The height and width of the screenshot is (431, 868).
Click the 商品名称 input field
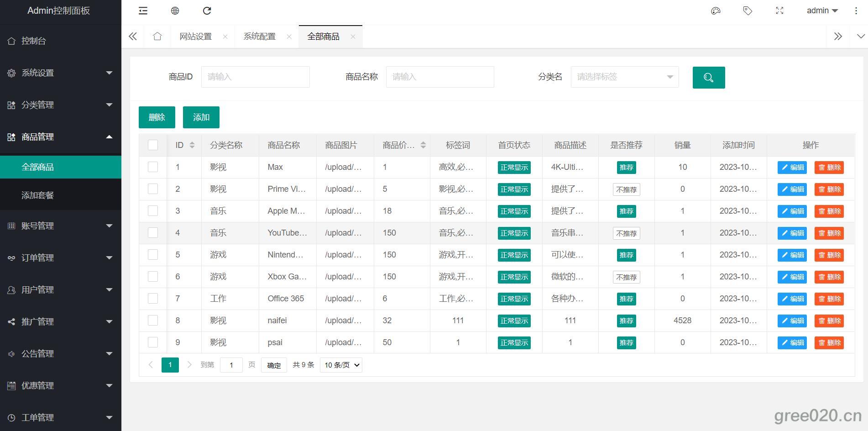click(x=439, y=77)
